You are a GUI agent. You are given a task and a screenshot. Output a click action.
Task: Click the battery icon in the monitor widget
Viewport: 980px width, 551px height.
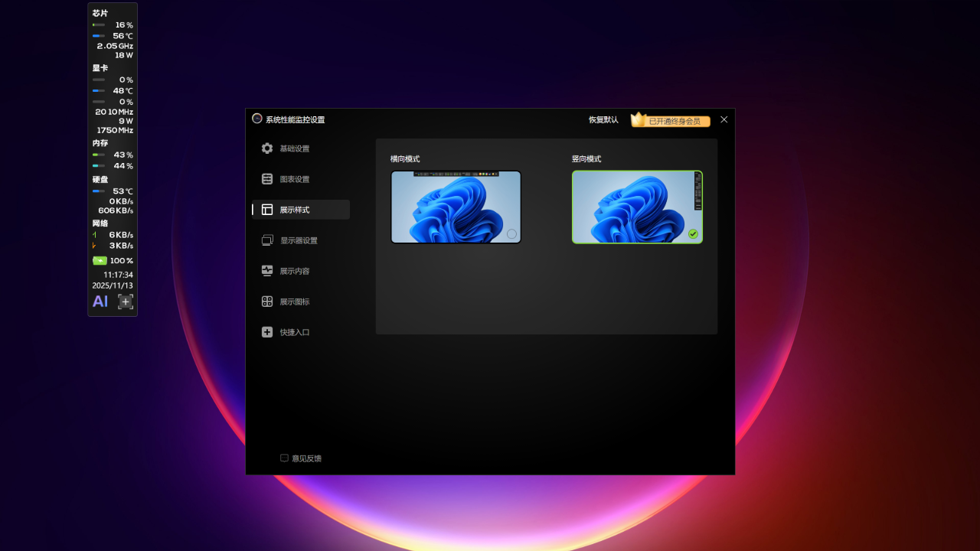(100, 261)
